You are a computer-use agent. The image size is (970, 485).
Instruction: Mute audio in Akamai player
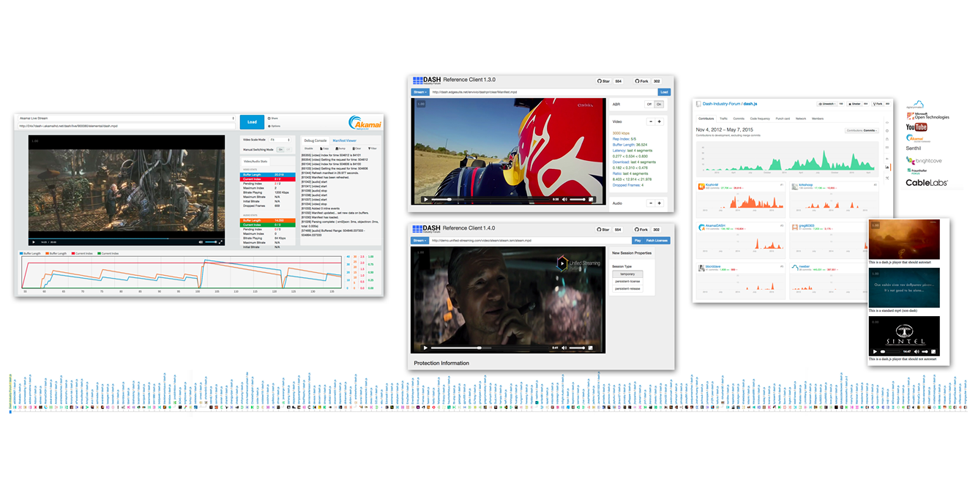[x=201, y=242]
